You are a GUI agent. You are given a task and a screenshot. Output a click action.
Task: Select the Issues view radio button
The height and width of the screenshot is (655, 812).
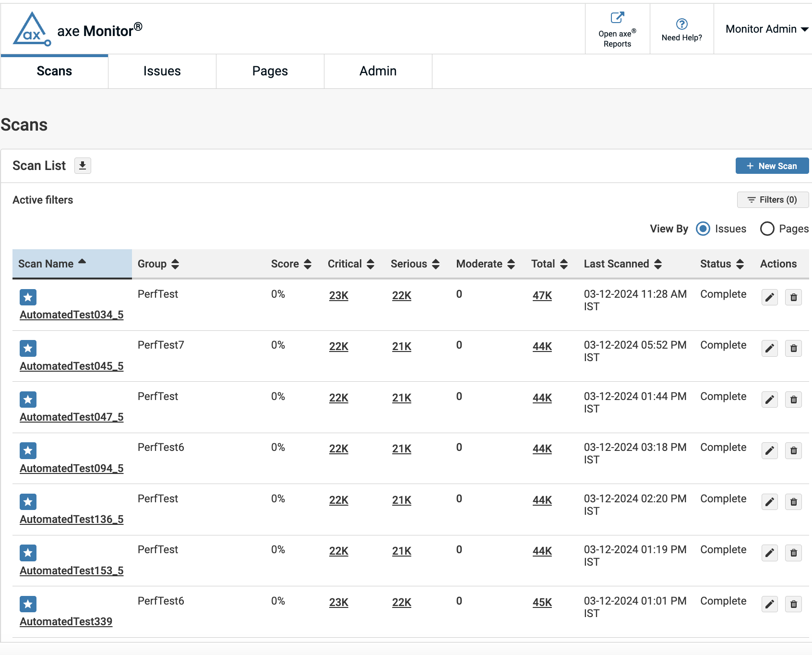click(703, 229)
